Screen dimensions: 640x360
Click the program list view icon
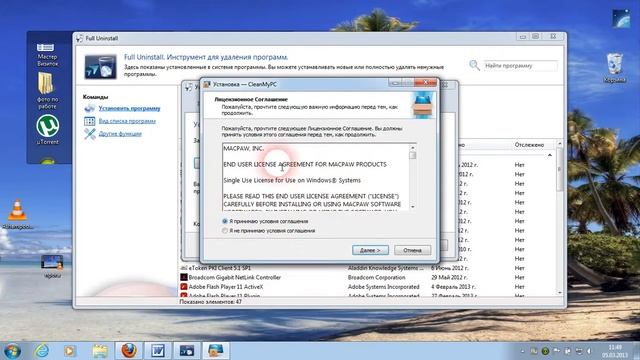(89, 121)
